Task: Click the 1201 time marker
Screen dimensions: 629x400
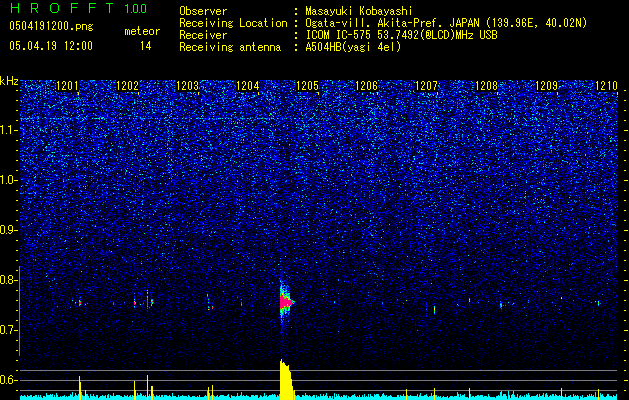Action: coord(67,86)
